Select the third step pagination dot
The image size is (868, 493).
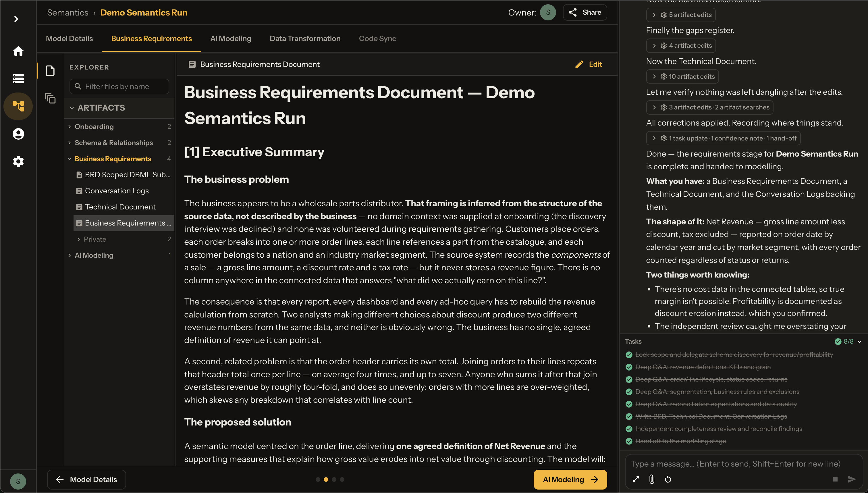[334, 479]
